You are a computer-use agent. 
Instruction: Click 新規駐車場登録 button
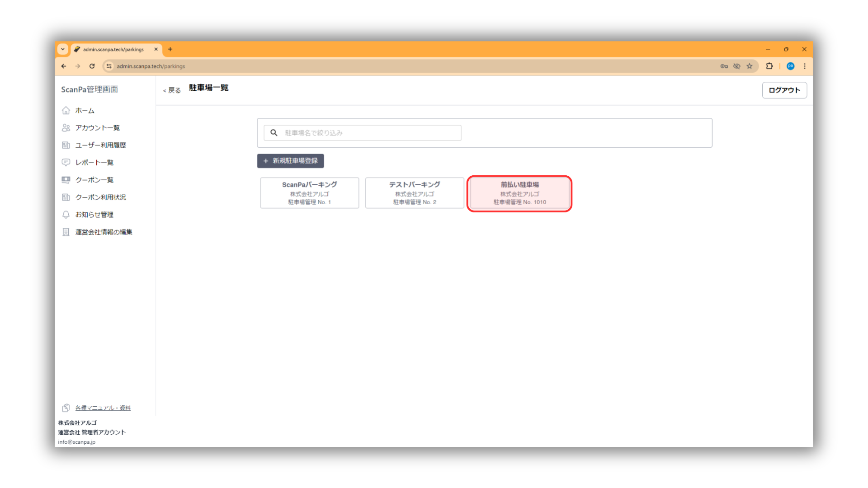point(290,161)
